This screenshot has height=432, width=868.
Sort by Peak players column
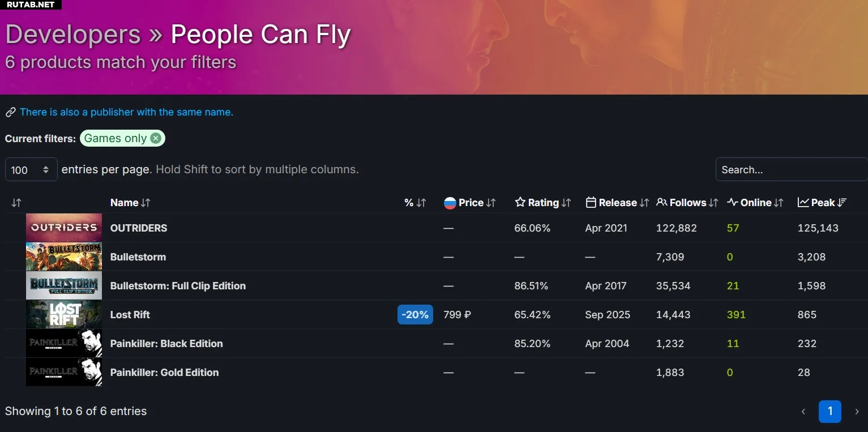point(822,203)
